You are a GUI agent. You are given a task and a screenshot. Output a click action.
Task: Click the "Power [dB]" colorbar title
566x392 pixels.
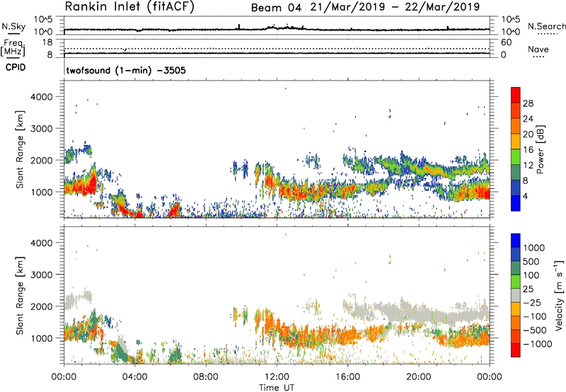tap(540, 149)
